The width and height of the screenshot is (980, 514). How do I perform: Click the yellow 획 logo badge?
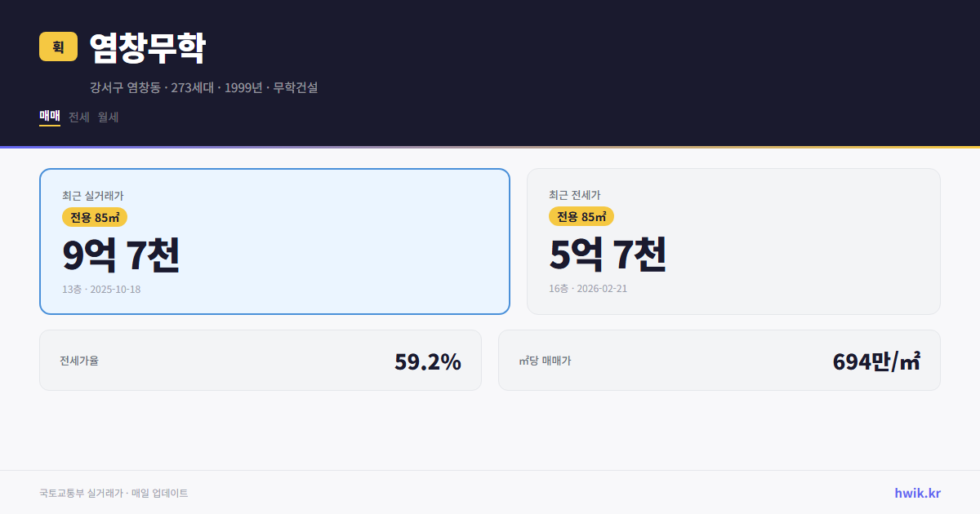(x=58, y=47)
